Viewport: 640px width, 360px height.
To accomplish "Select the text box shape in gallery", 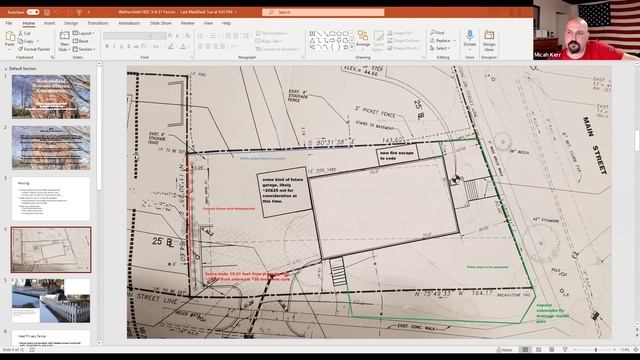I will click(x=312, y=33).
